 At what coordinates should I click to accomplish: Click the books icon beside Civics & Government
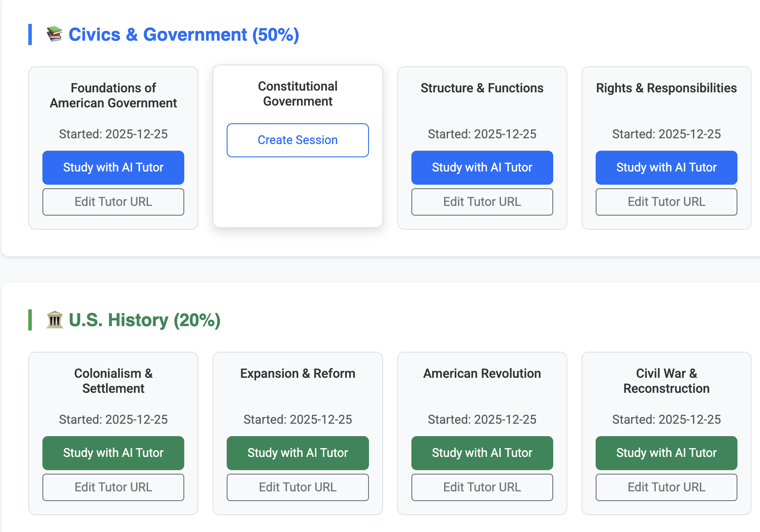pyautogui.click(x=54, y=34)
